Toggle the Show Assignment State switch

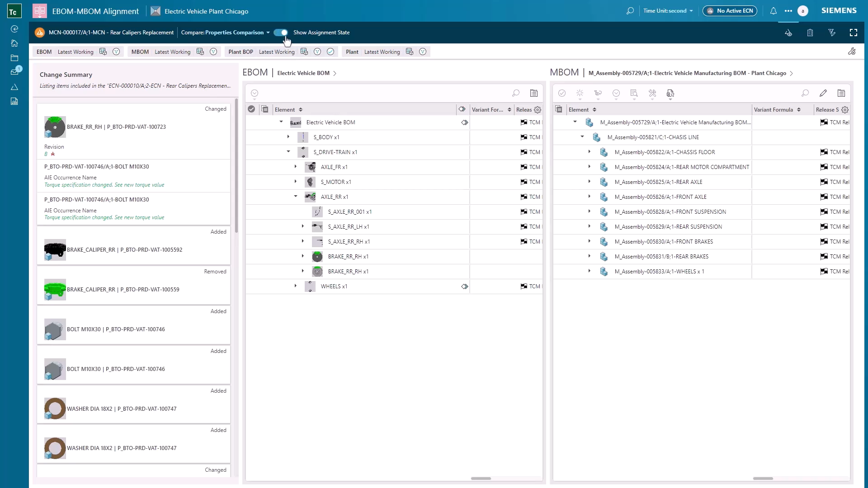click(x=281, y=33)
